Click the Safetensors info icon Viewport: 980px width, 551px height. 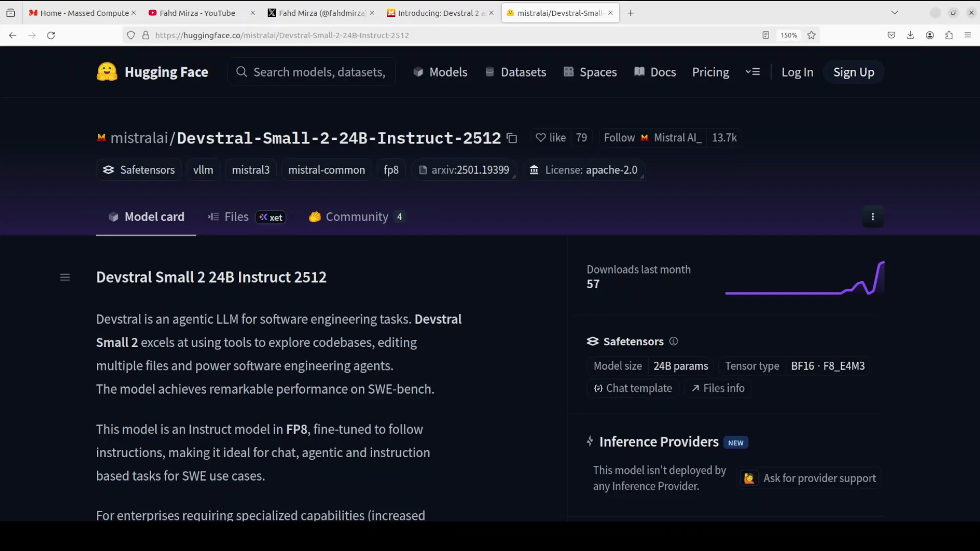673,341
